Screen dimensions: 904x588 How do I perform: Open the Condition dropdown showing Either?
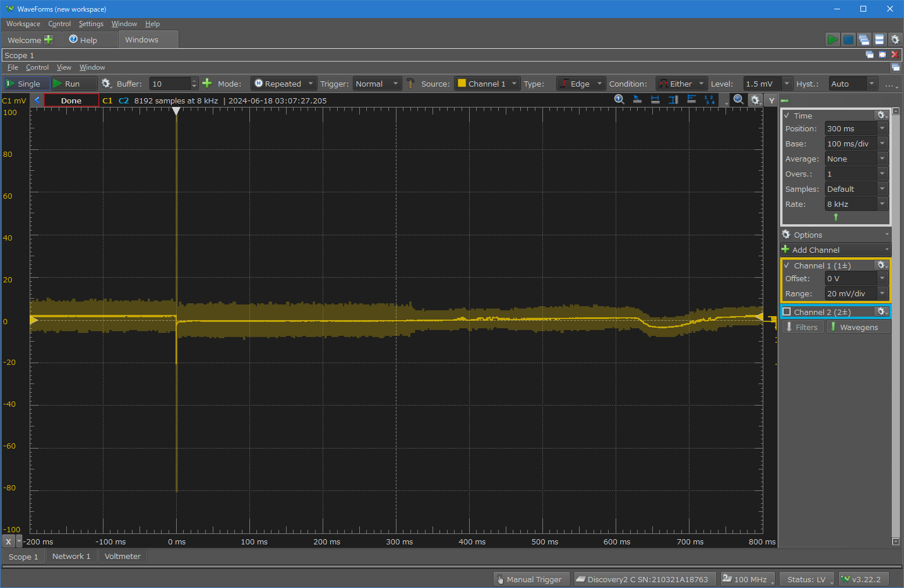pyautogui.click(x=681, y=84)
